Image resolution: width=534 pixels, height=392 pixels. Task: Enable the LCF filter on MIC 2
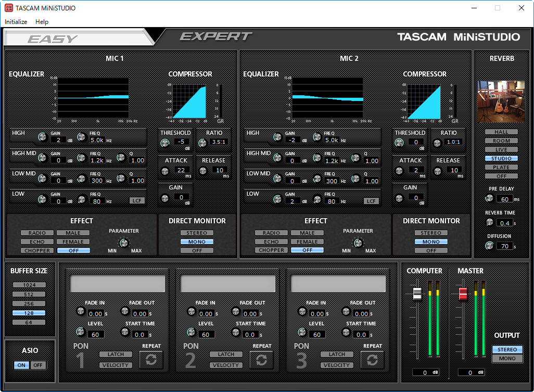pos(371,201)
